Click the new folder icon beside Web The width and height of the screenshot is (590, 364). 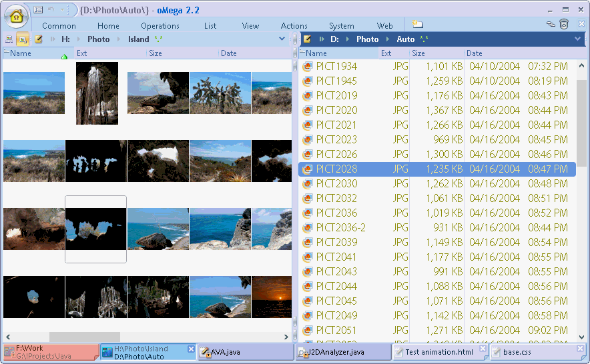point(417,25)
